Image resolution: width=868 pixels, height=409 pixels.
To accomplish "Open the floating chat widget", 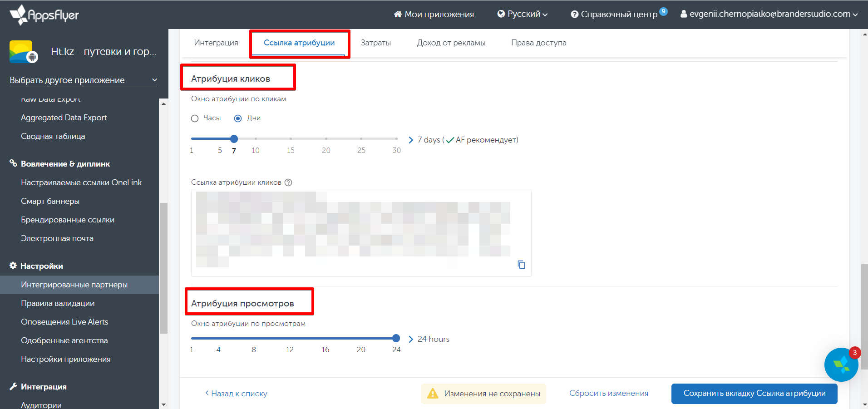I will (x=841, y=365).
